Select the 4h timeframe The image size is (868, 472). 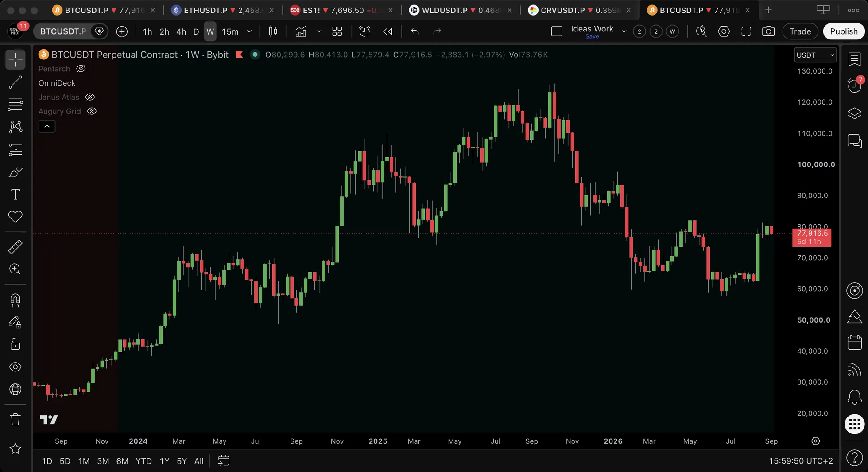click(181, 31)
